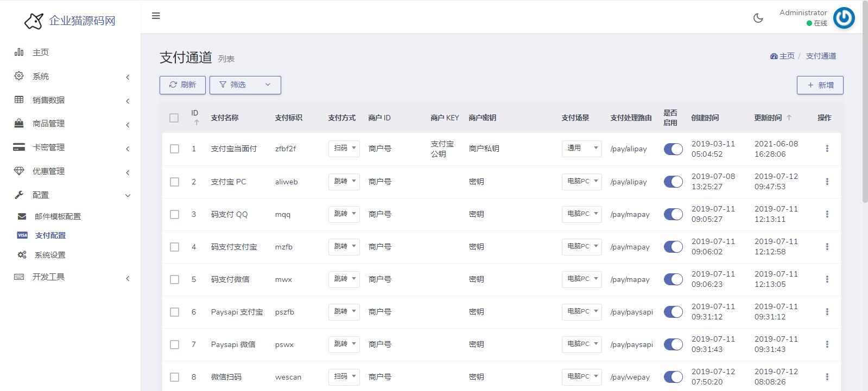Click the hamburger sidebar toggle icon
This screenshot has width=868, height=391.
click(x=156, y=16)
